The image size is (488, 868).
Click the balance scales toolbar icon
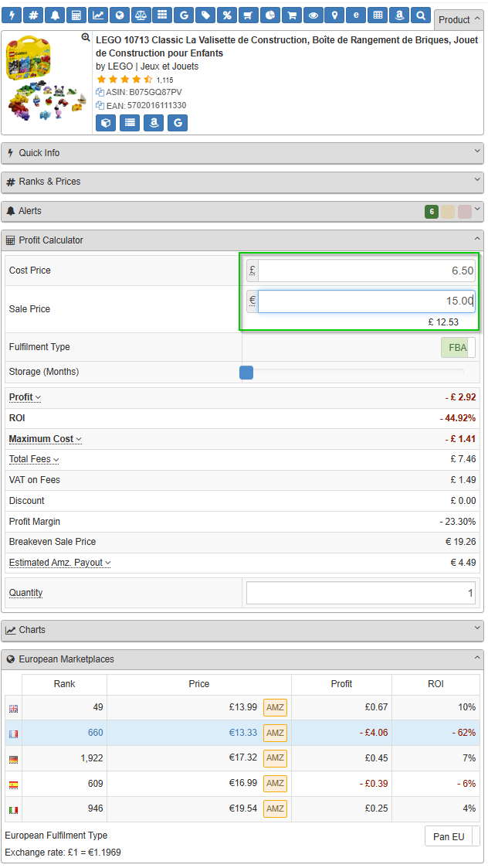141,15
